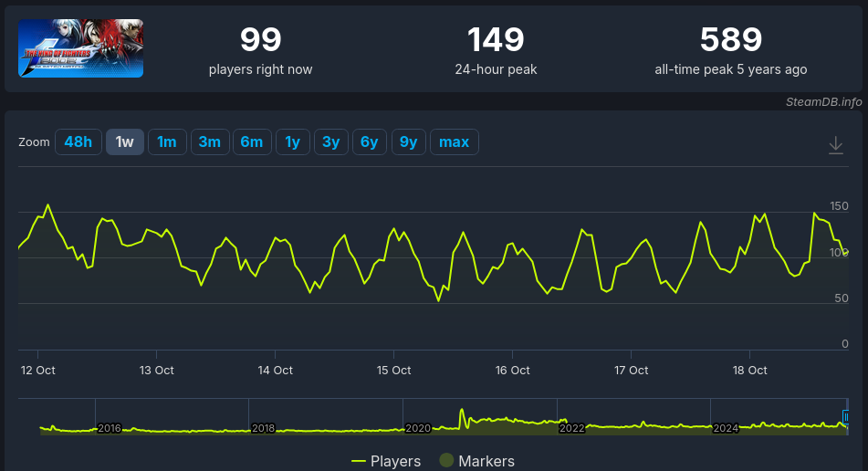The width and height of the screenshot is (868, 471).
Task: Click the '589' all-time peak value
Action: tap(731, 40)
